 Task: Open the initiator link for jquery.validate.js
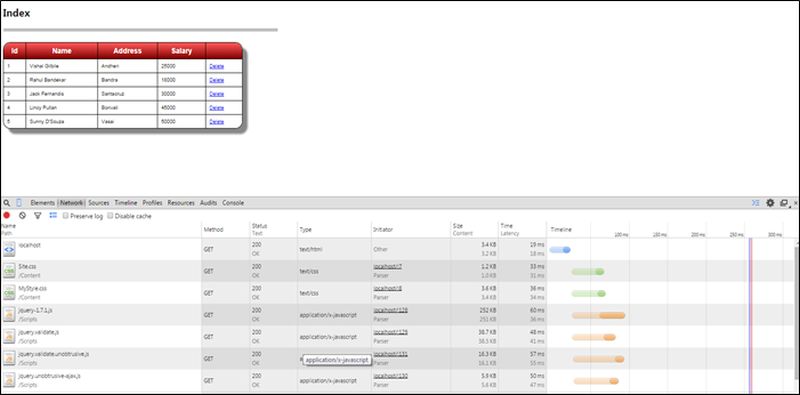point(390,332)
